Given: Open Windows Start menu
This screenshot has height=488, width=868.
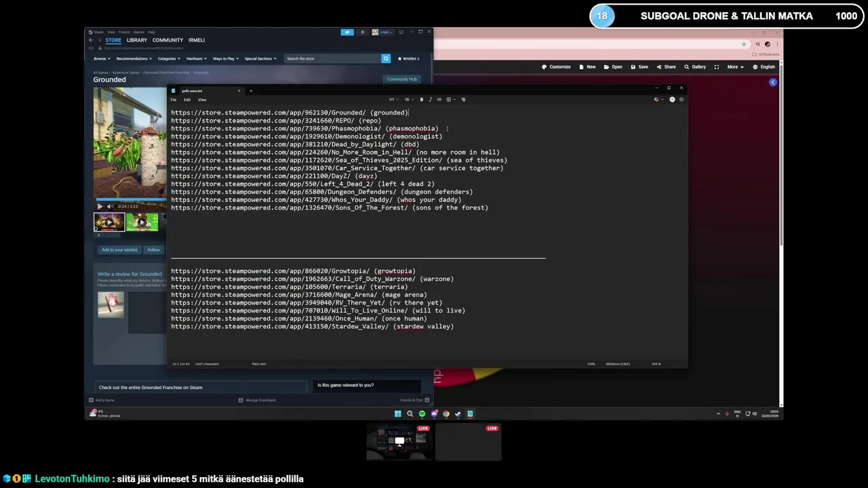Looking at the screenshot, I should click(x=398, y=413).
